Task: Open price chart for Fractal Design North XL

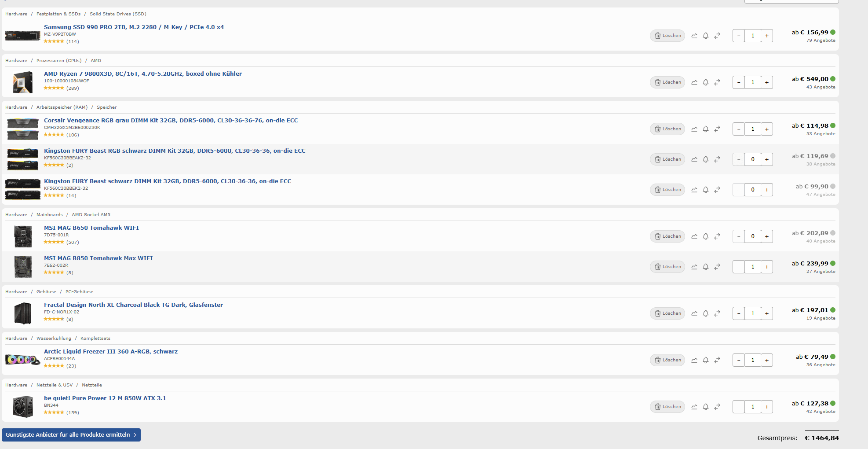Action: click(694, 313)
